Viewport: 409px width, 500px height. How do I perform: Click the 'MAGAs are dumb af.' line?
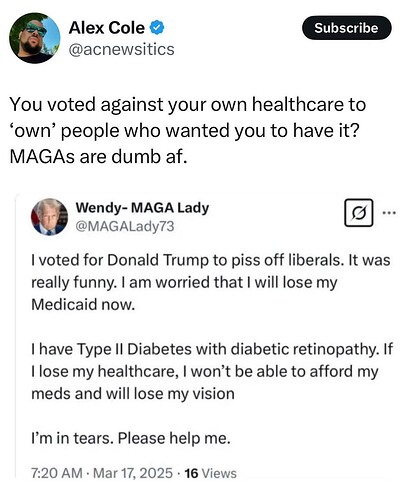(x=98, y=157)
